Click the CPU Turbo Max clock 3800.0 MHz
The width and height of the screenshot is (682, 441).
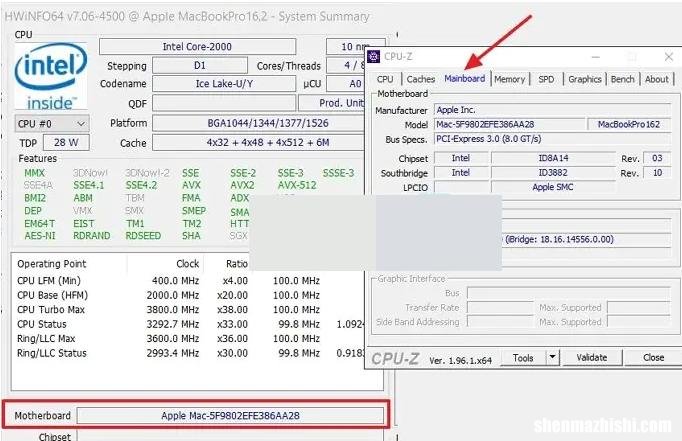(173, 310)
